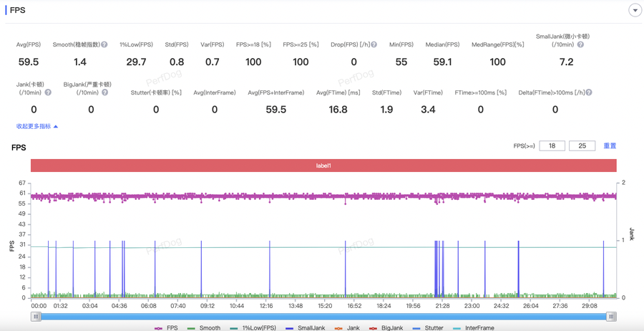Toggle the FPS series in the legend
The width and height of the screenshot is (644, 331).
point(166,328)
